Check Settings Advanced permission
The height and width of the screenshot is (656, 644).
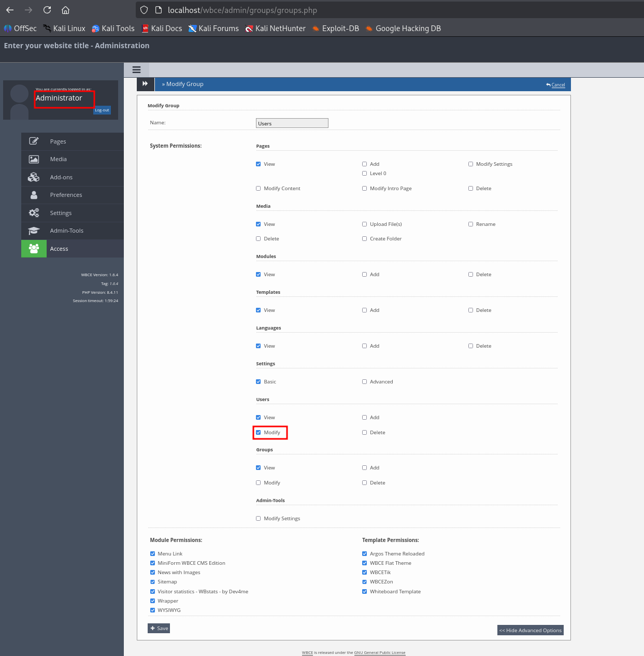[364, 381]
